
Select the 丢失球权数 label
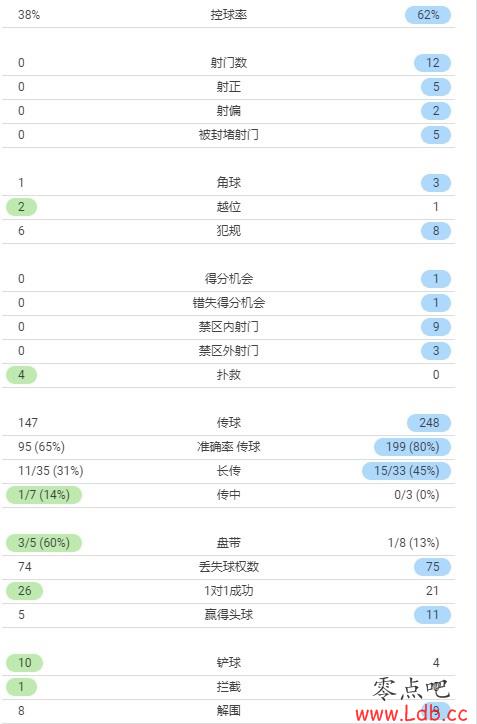pyautogui.click(x=229, y=567)
